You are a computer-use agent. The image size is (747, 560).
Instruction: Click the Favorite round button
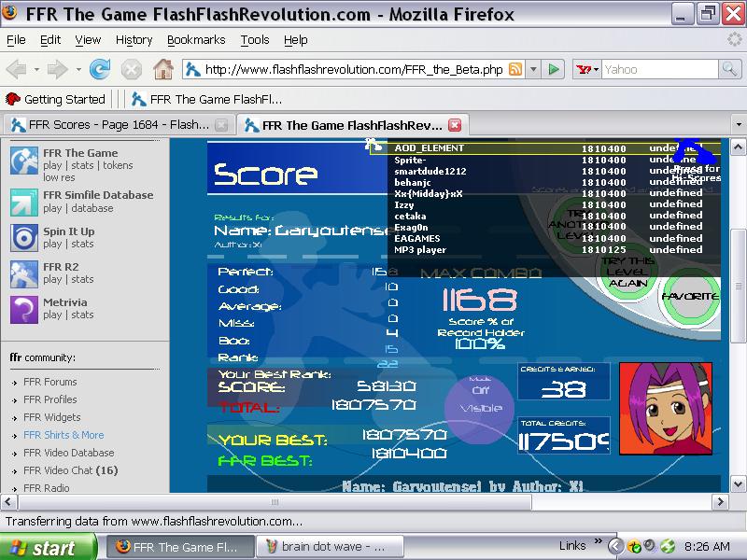tap(690, 297)
